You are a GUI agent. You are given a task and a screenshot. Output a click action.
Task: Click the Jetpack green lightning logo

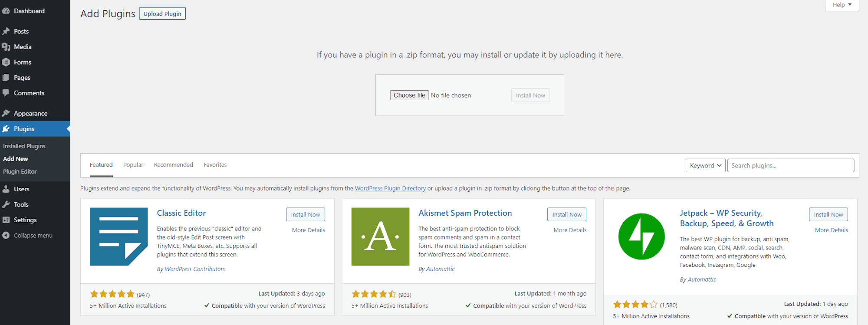point(641,236)
